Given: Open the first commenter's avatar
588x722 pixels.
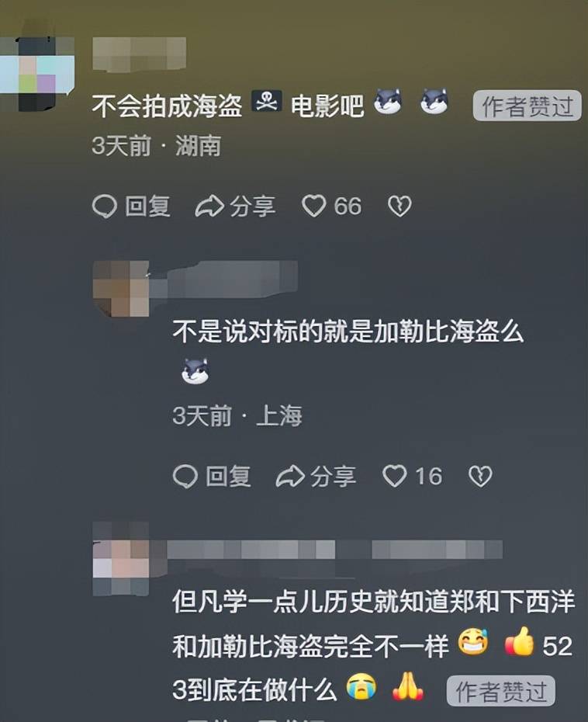Looking at the screenshot, I should point(37,74).
